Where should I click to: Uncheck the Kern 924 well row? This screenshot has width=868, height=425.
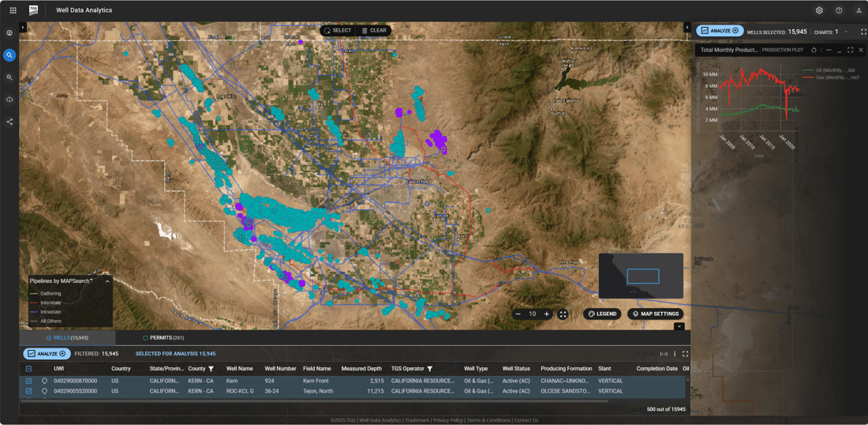coord(28,381)
